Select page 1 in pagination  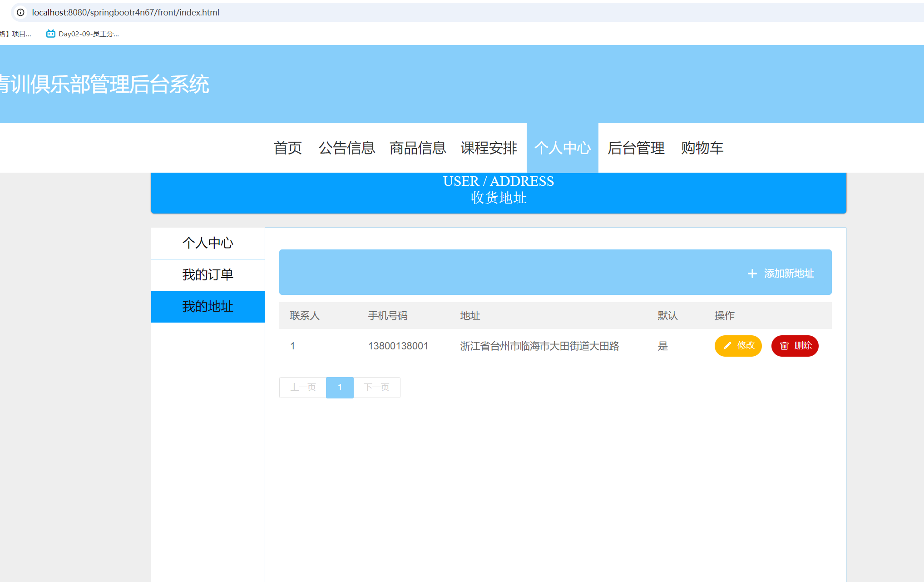pyautogui.click(x=340, y=388)
